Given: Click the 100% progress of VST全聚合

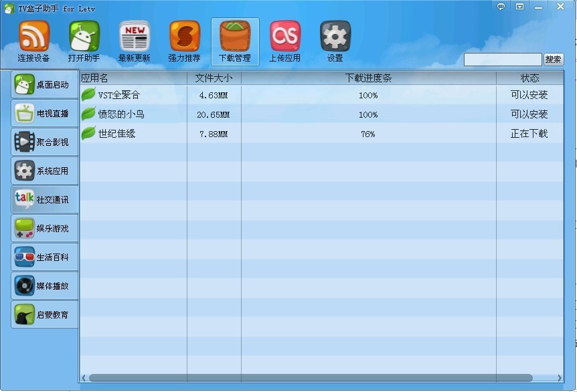Looking at the screenshot, I should pos(368,95).
